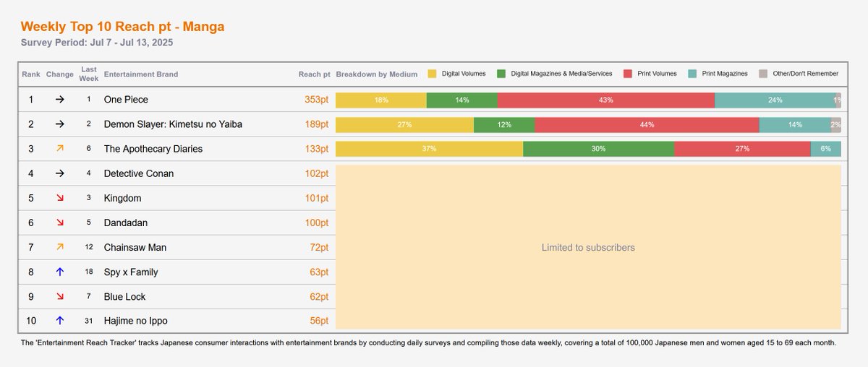Click the One Piece brand name

[126, 100]
